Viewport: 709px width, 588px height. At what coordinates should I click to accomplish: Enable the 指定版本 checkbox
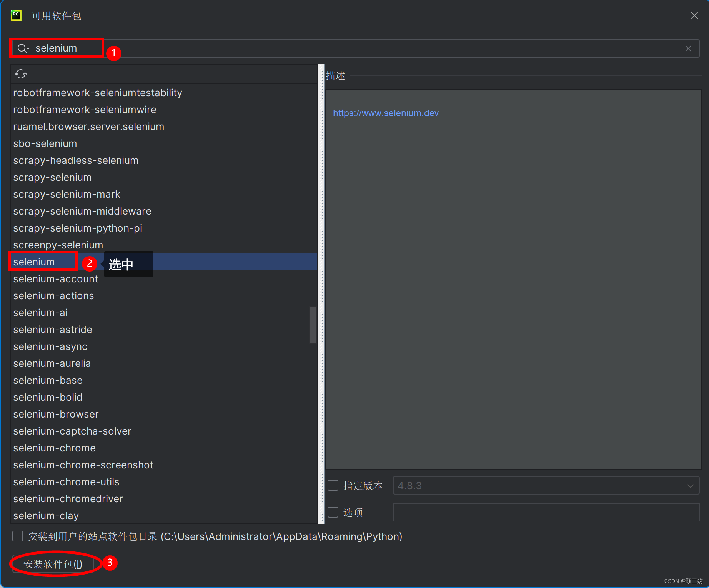(333, 485)
